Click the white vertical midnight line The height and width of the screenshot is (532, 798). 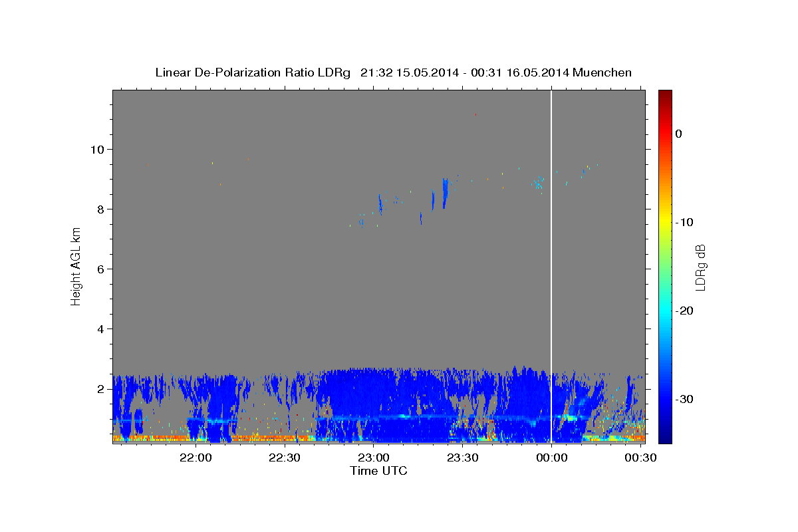point(551,266)
